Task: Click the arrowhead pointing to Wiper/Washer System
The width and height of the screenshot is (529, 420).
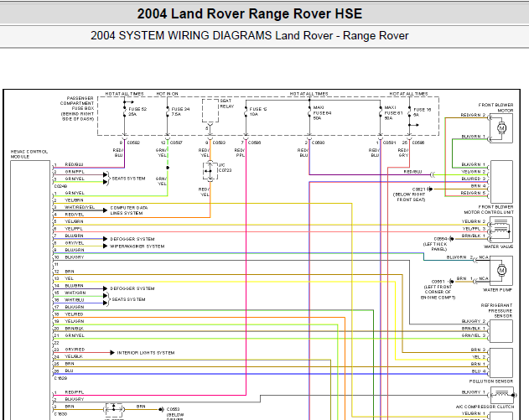Action: [x=106, y=246]
